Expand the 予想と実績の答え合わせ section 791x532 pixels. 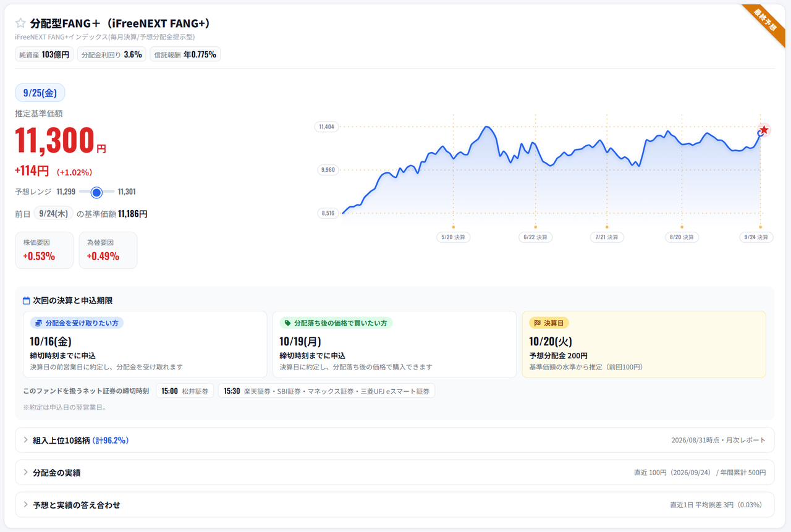[x=394, y=505]
